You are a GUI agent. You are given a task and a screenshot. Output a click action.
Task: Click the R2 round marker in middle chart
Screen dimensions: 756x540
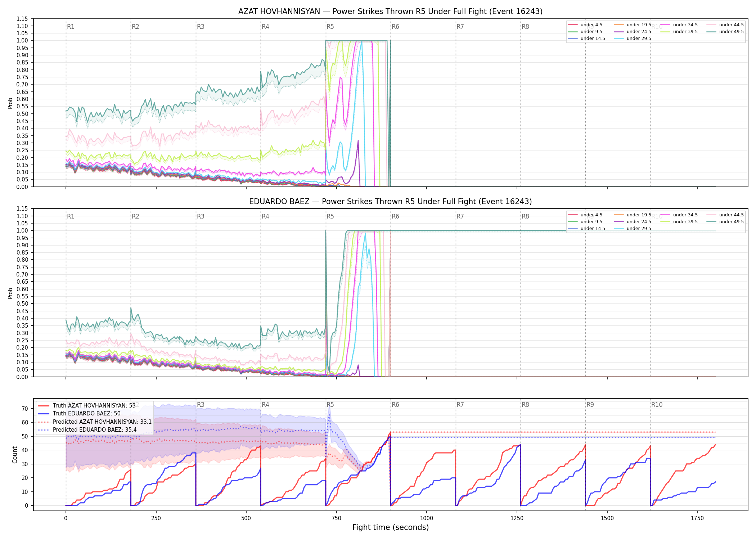tap(135, 216)
